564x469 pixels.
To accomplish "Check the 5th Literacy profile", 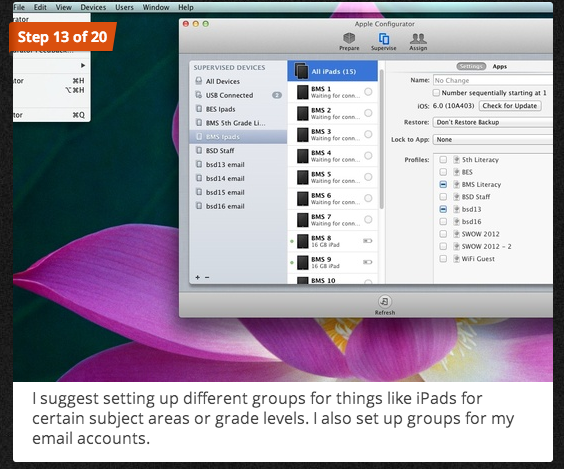I will [x=443, y=160].
